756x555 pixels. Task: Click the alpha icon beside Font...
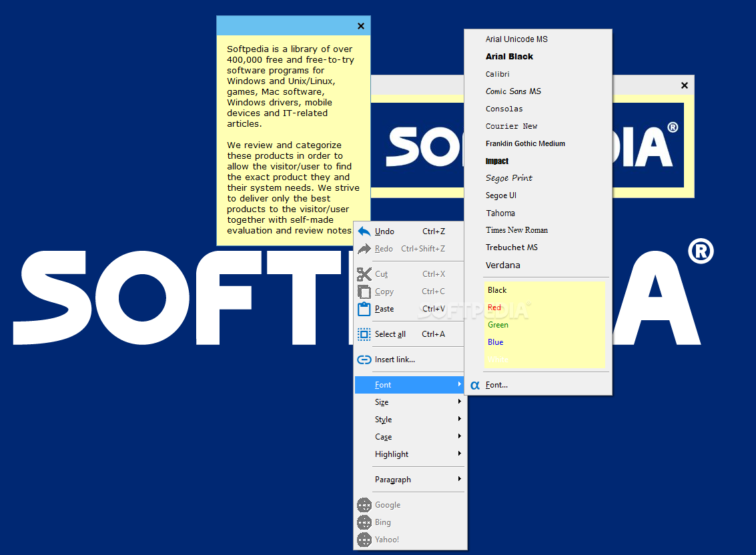coord(475,386)
